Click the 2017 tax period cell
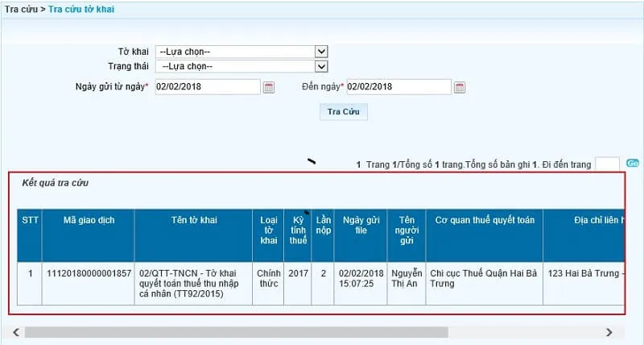This screenshot has height=345, width=644. [x=298, y=283]
